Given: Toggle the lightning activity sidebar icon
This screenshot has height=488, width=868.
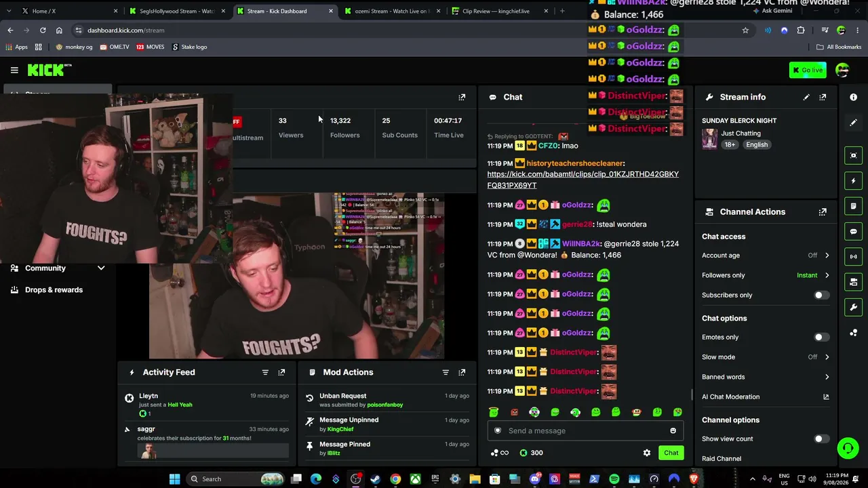Looking at the screenshot, I should [x=853, y=181].
